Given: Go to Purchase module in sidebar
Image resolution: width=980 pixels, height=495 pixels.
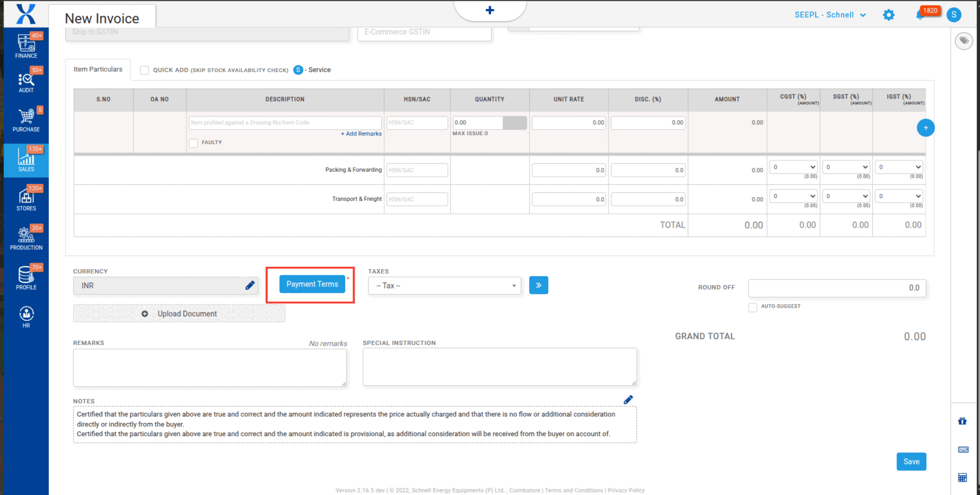Looking at the screenshot, I should click(26, 120).
